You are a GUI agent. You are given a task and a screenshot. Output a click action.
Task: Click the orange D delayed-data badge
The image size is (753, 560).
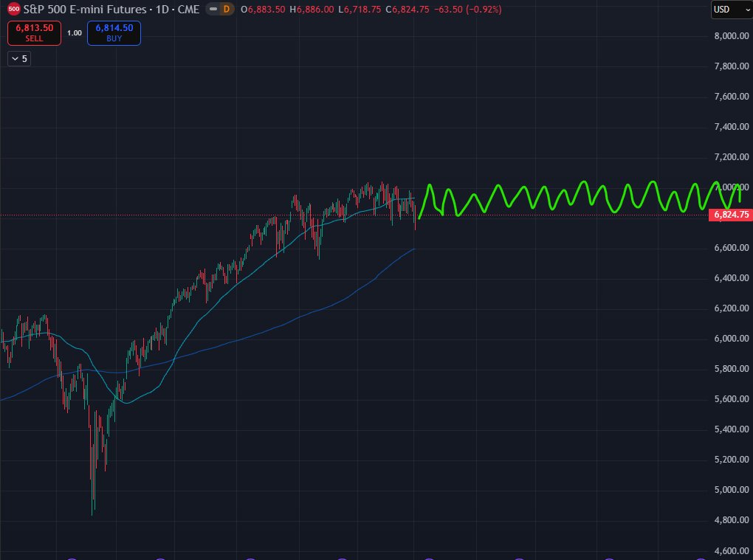pos(227,9)
